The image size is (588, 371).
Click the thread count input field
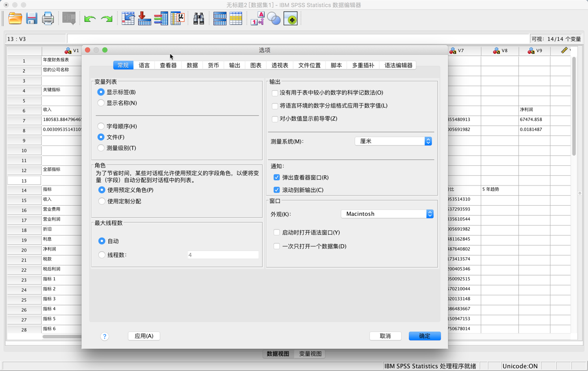tap(223, 254)
